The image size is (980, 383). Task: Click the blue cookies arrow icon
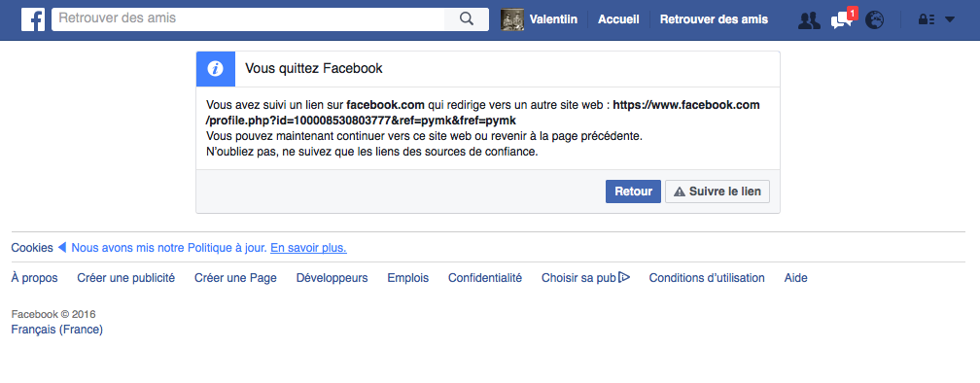click(62, 248)
